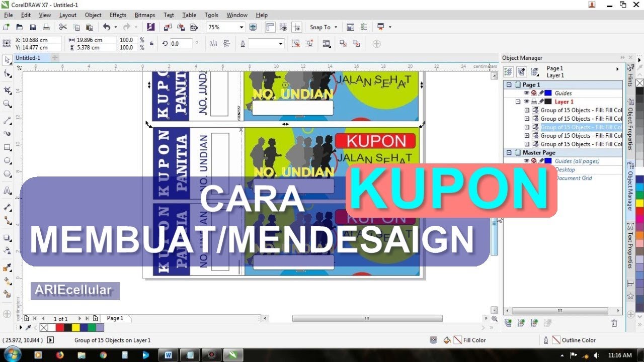Select the Shape tool
Viewport: 644px width, 362px height.
tap(8, 74)
